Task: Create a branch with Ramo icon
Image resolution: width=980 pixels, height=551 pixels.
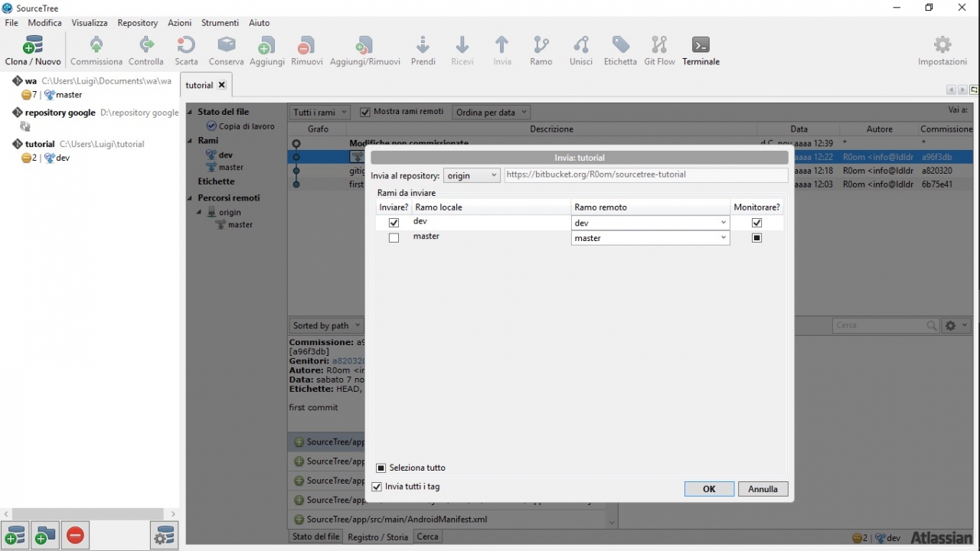Action: 541,51
